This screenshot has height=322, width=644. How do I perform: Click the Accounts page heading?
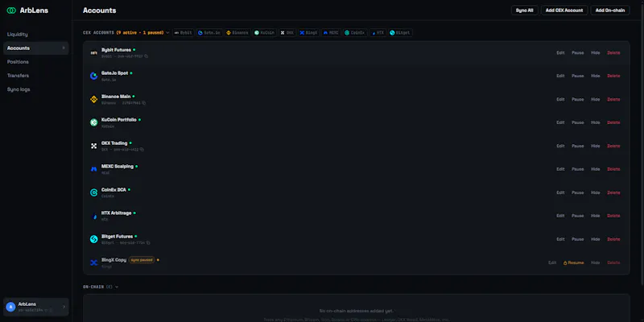[x=99, y=10]
